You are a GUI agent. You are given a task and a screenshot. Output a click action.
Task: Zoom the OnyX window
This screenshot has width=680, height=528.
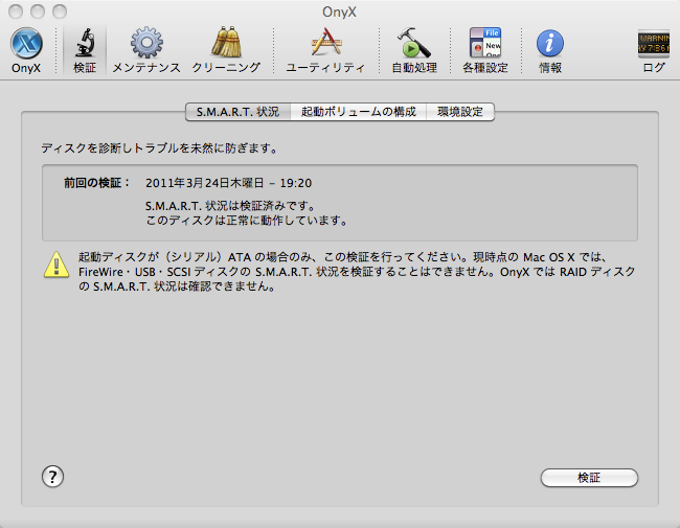59,11
